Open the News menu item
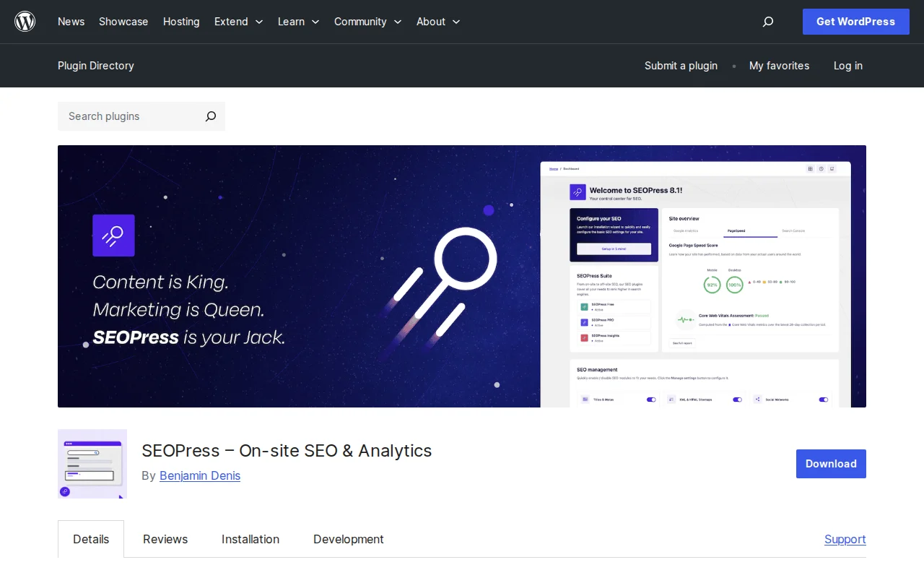Image resolution: width=924 pixels, height=578 pixels. (71, 22)
